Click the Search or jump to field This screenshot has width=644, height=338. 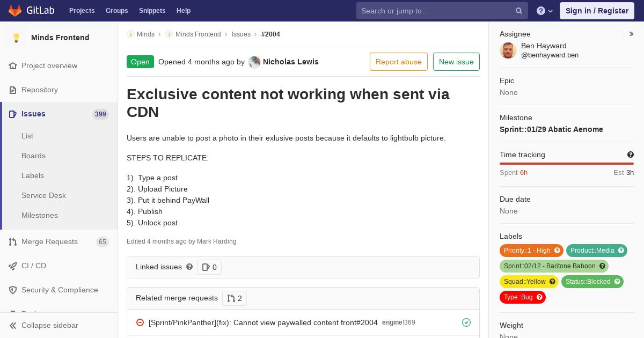coord(442,11)
